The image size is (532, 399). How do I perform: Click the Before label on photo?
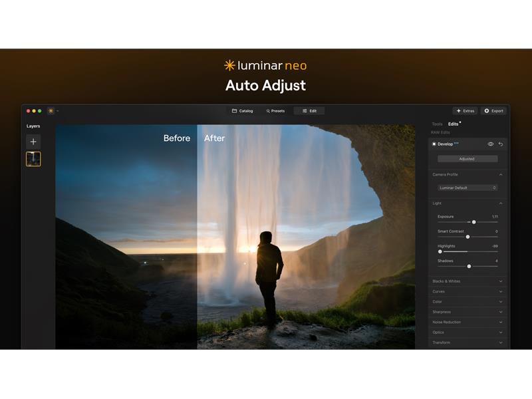pos(177,138)
